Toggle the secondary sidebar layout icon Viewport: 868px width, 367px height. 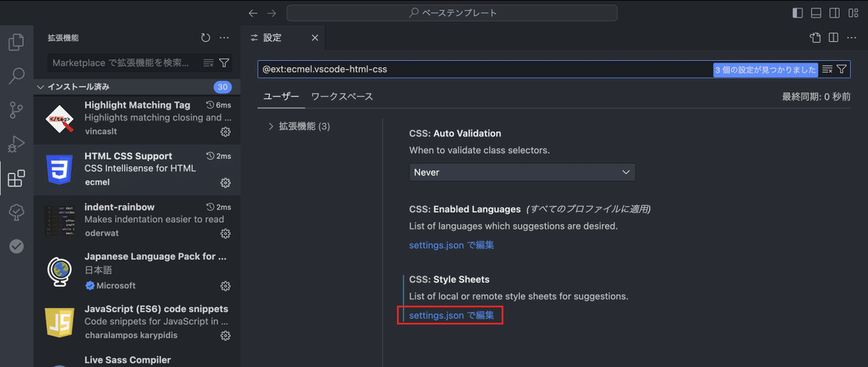click(835, 13)
